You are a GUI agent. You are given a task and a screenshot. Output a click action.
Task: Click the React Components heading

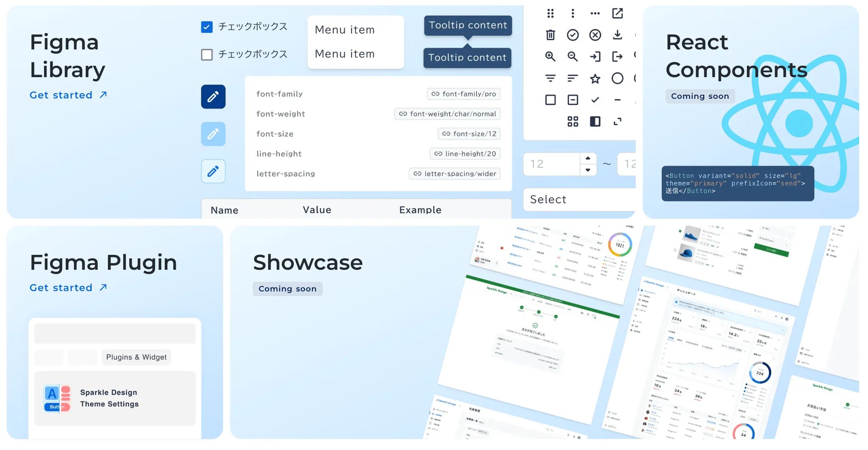737,56
